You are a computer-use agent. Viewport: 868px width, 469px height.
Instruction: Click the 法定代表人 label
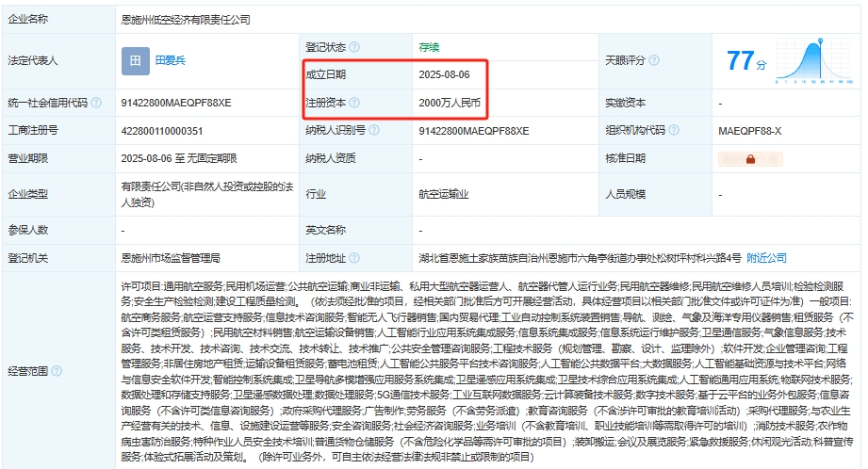pyautogui.click(x=33, y=60)
